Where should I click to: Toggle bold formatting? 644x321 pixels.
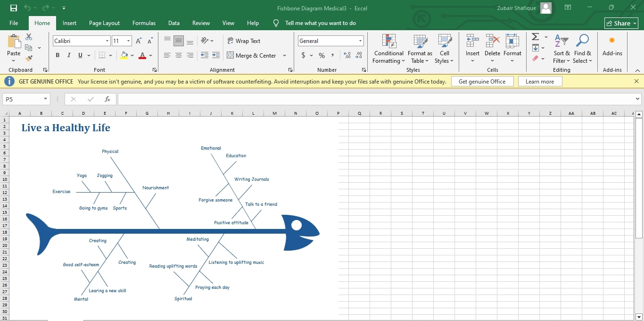click(x=57, y=55)
